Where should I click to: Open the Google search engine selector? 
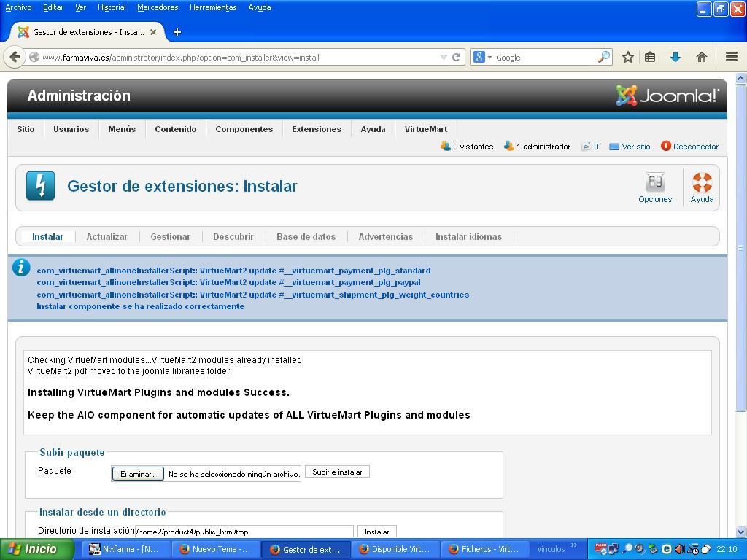(x=482, y=57)
